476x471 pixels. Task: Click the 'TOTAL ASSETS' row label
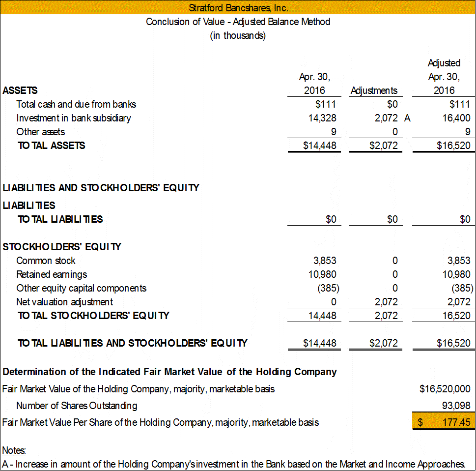pos(51,146)
